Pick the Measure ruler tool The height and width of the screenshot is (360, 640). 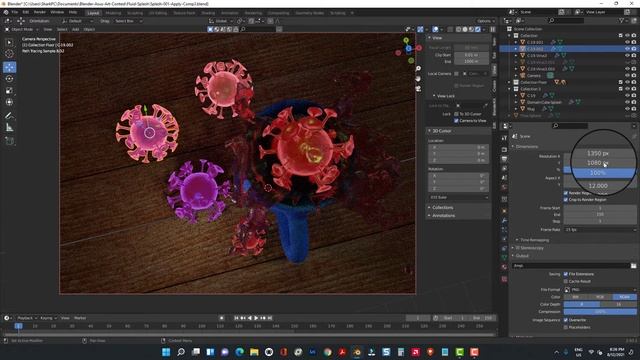[x=9, y=128]
